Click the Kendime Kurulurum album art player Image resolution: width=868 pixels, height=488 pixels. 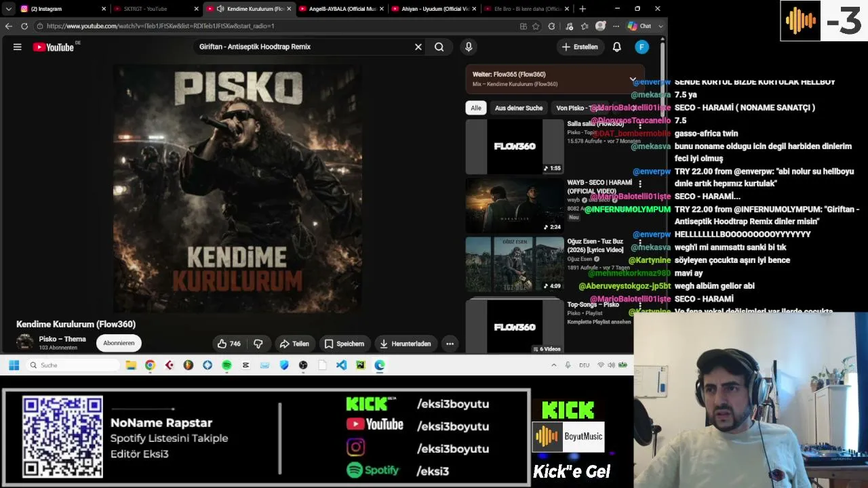(x=237, y=188)
